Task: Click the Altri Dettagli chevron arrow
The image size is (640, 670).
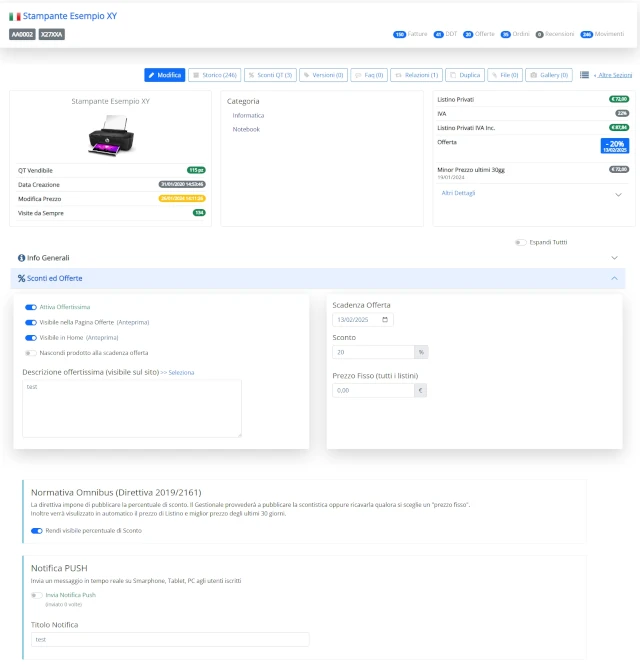Action: 618,195
